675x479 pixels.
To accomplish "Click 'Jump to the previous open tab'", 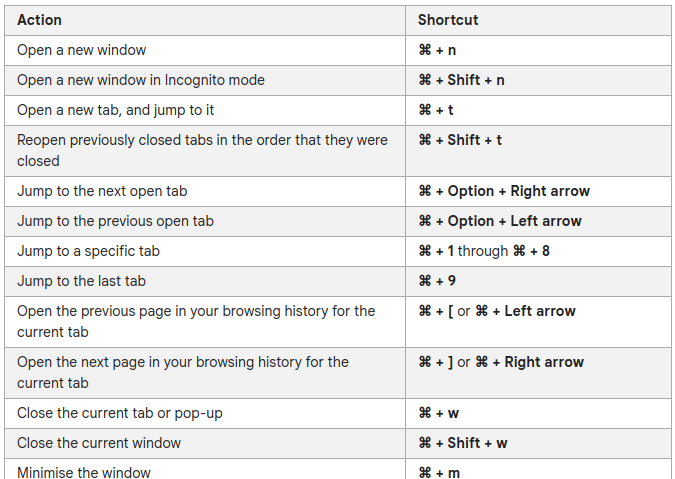I will (115, 222).
